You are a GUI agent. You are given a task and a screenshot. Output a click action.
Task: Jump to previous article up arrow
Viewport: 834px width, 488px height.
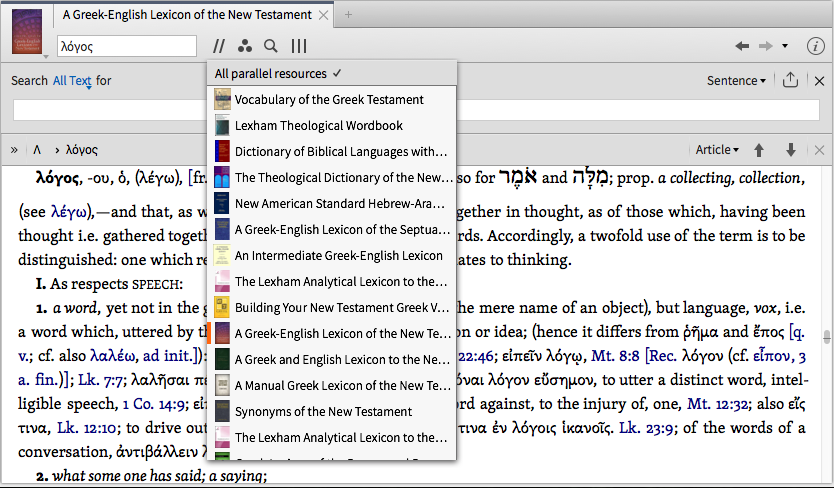pos(759,150)
